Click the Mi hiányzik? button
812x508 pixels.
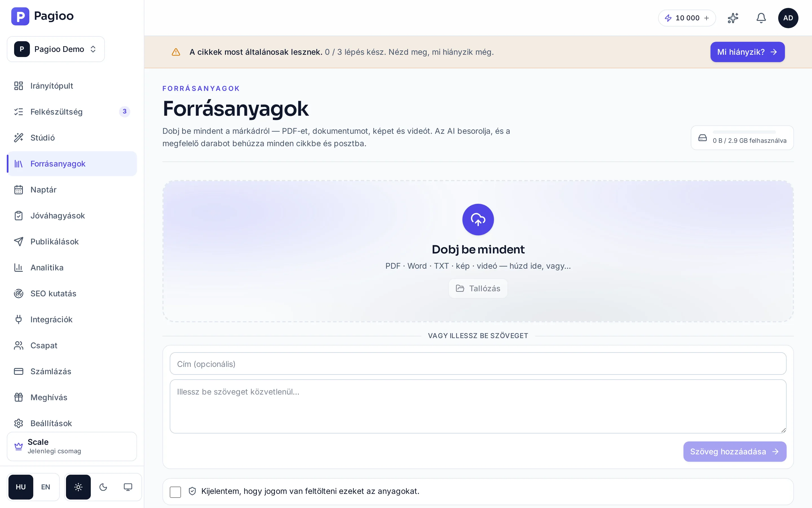(747, 52)
